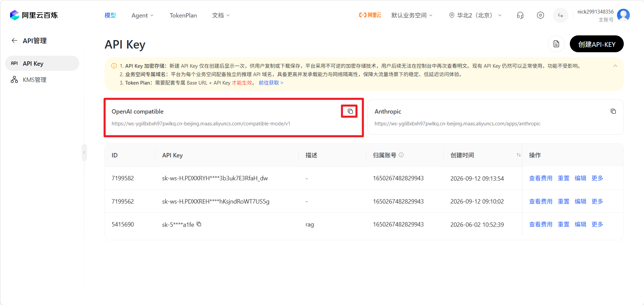The width and height of the screenshot is (644, 305).
Task: Click username nick2991348356
Action: pos(595,12)
